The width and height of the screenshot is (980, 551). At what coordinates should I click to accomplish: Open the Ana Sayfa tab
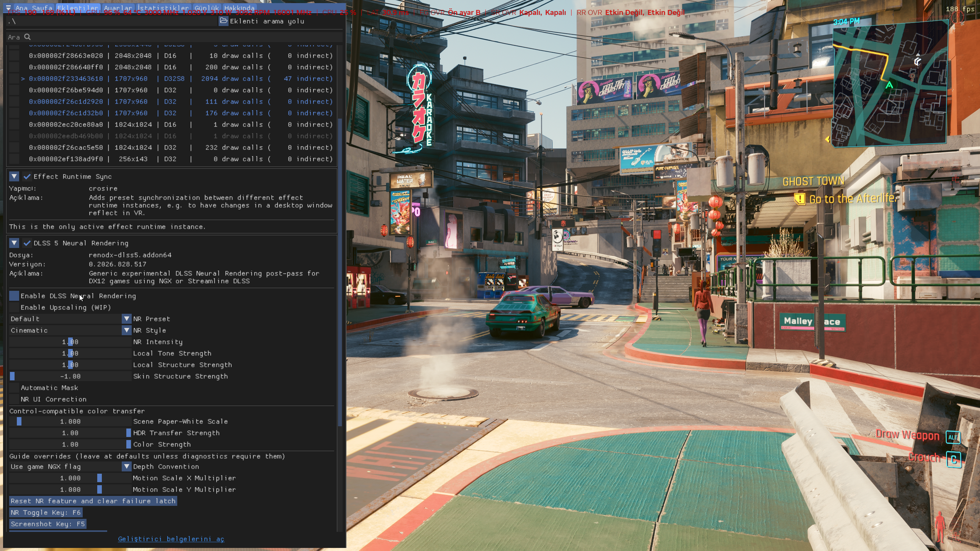pyautogui.click(x=34, y=8)
